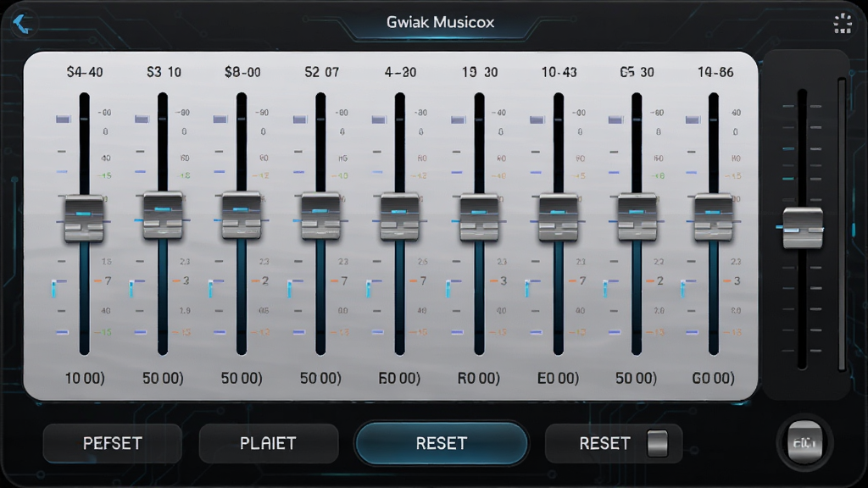Click the dark RESET button with square
Screen dimensions: 868x488
614,443
